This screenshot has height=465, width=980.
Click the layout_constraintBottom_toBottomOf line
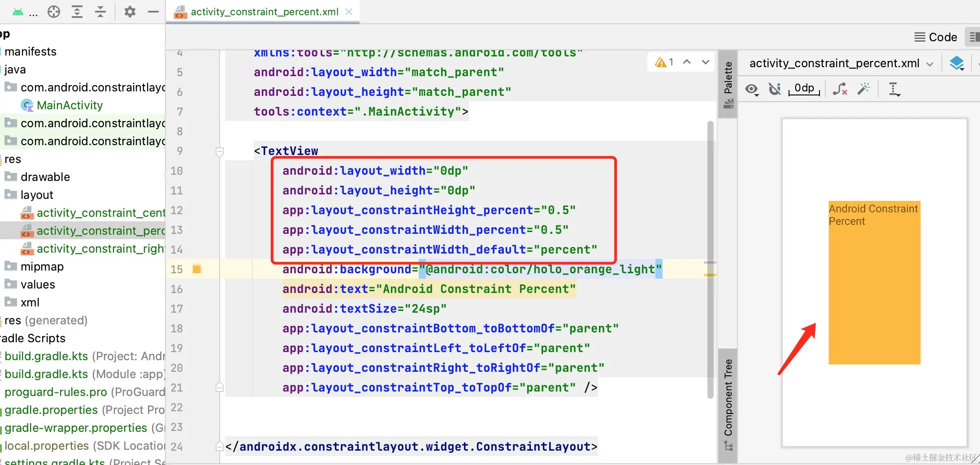click(x=451, y=328)
